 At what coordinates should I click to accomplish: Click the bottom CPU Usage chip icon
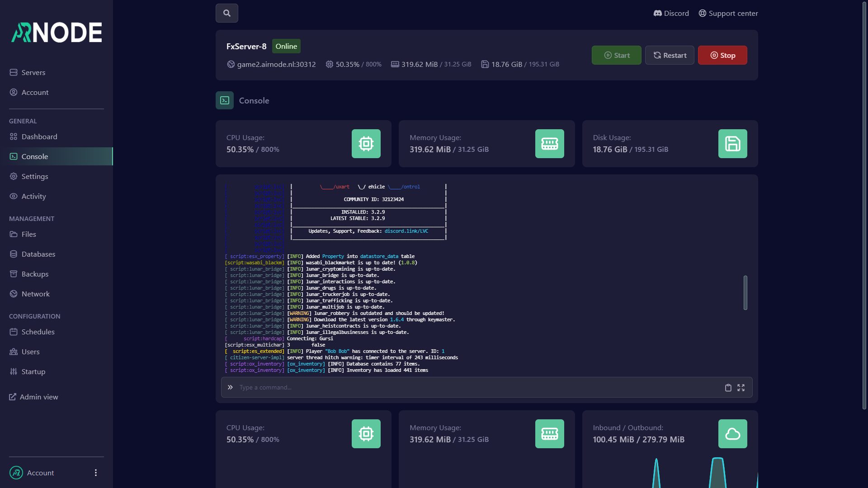point(366,434)
